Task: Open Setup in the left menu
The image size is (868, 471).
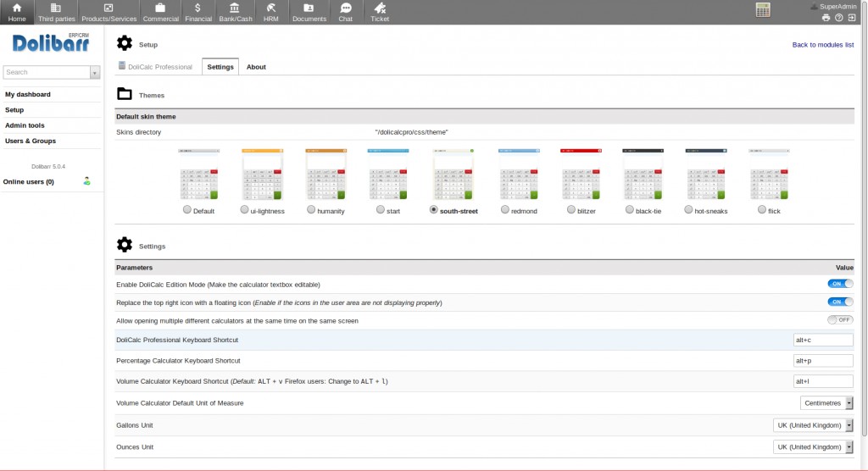Action: tap(14, 110)
